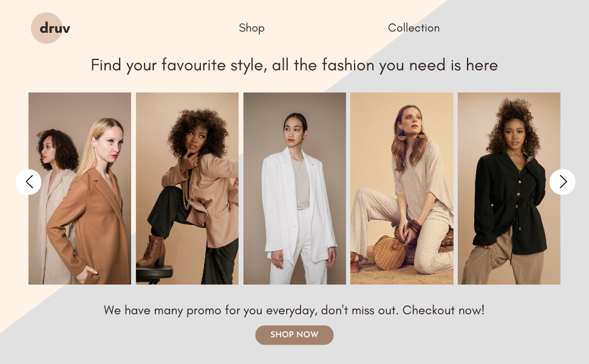
Task: Open the kneeling woman in knit outfit photo
Action: (402, 189)
